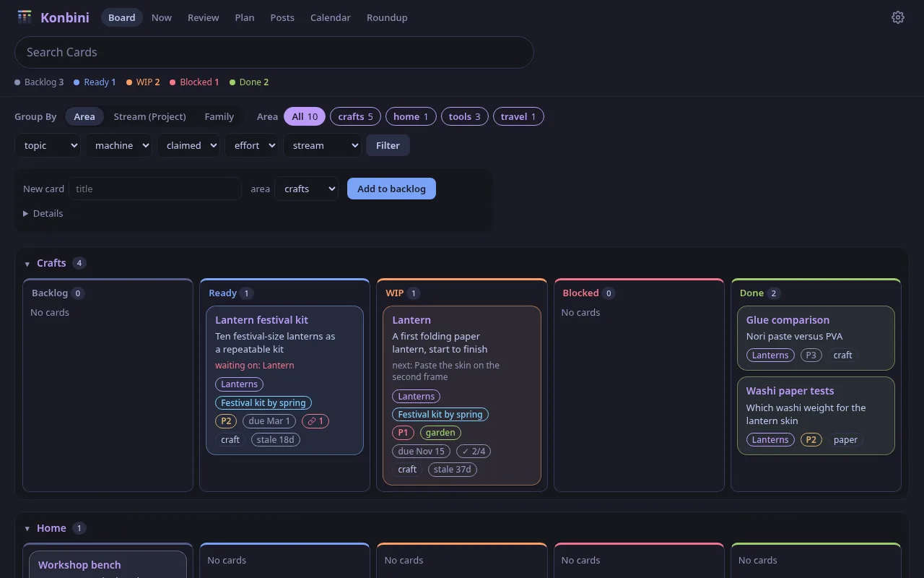Screen dimensions: 924x578
Task: Click the Search Cards field
Action: pyautogui.click(x=274, y=52)
